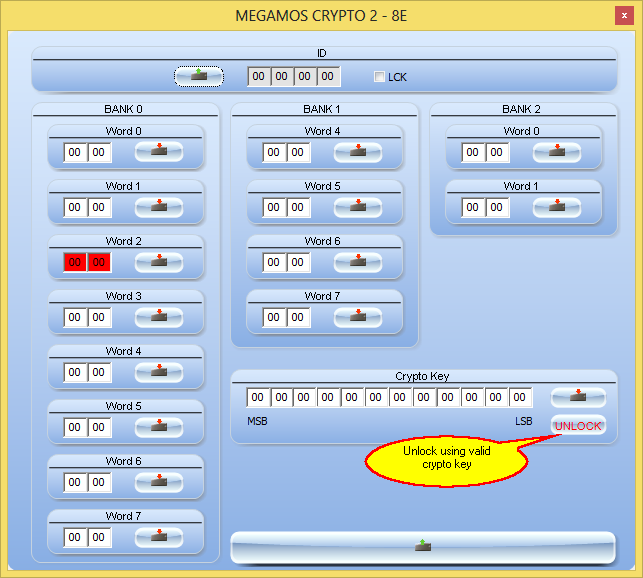Click the red UNLOCK button
This screenshot has height=578, width=643.
coord(578,425)
